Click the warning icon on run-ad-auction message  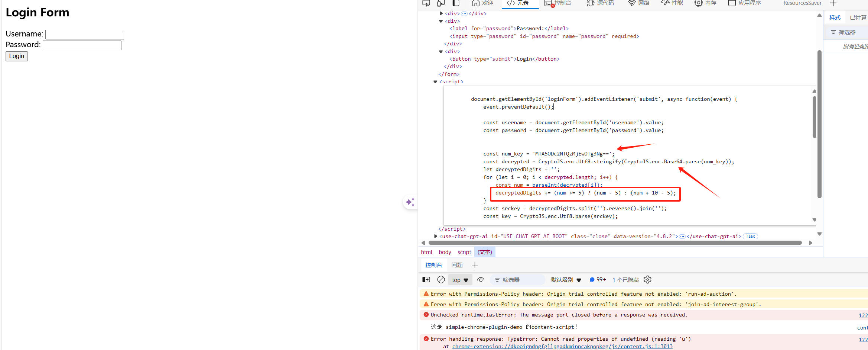click(x=426, y=294)
